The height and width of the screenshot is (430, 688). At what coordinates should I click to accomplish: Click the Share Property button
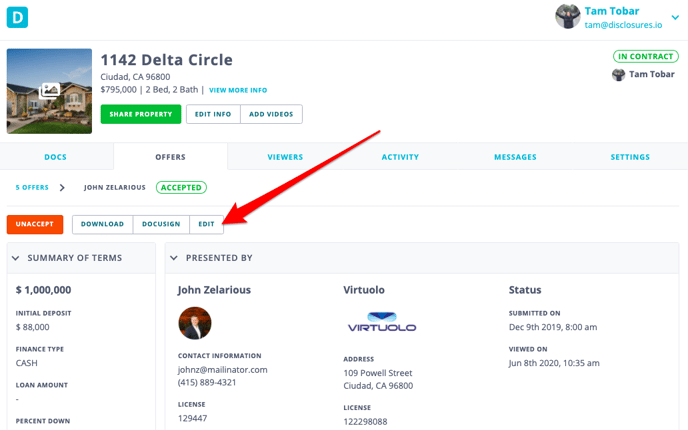pyautogui.click(x=141, y=114)
